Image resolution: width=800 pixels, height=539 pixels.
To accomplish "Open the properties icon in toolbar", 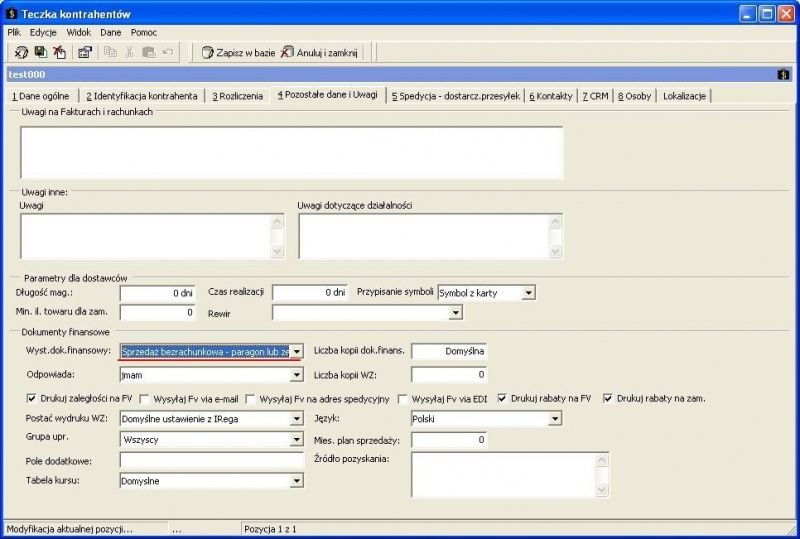I will [x=85, y=52].
